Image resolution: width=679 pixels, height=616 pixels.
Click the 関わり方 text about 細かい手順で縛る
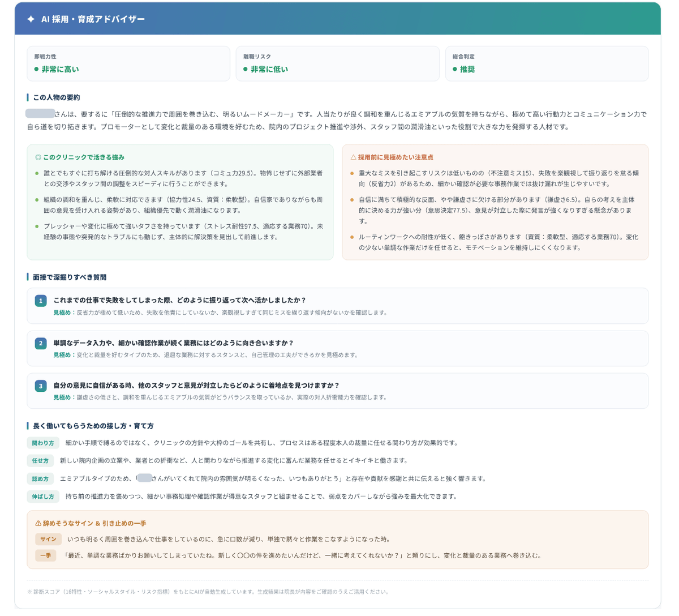tap(262, 443)
